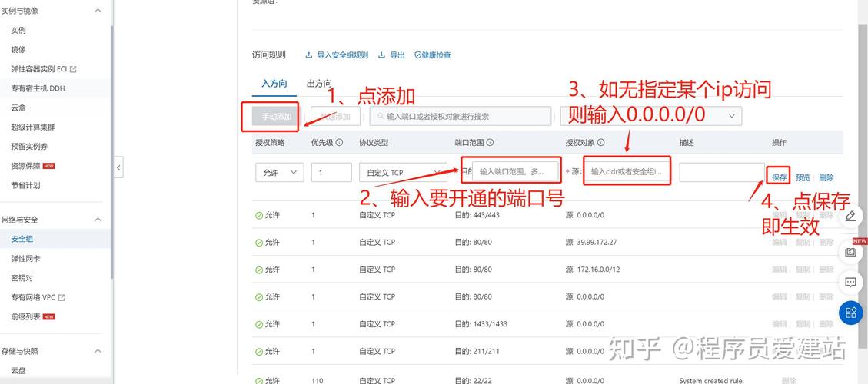
Task: Select 安全组 in the sidebar
Action: (22, 239)
